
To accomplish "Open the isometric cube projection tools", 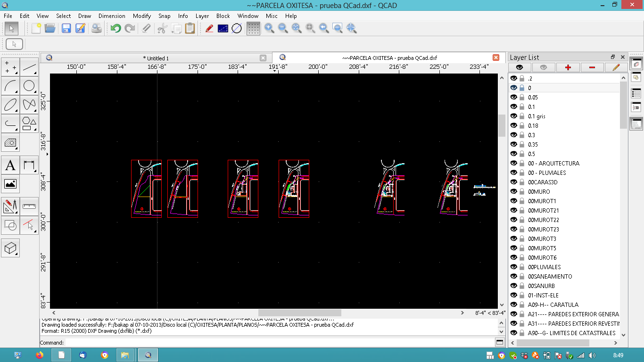I will tap(10, 247).
